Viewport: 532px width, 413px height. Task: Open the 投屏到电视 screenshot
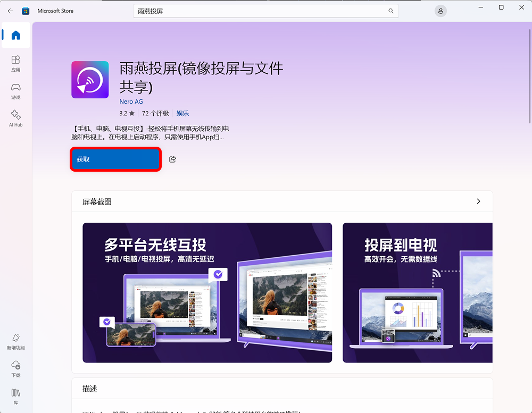click(x=417, y=293)
